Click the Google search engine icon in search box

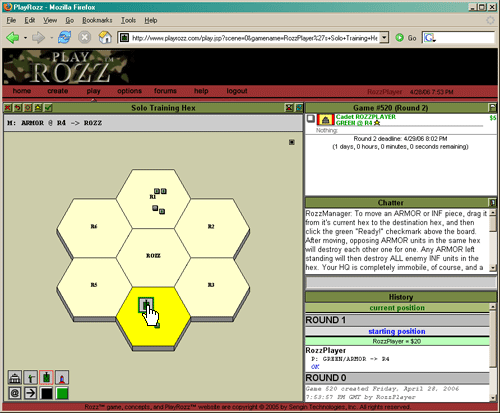click(429, 38)
